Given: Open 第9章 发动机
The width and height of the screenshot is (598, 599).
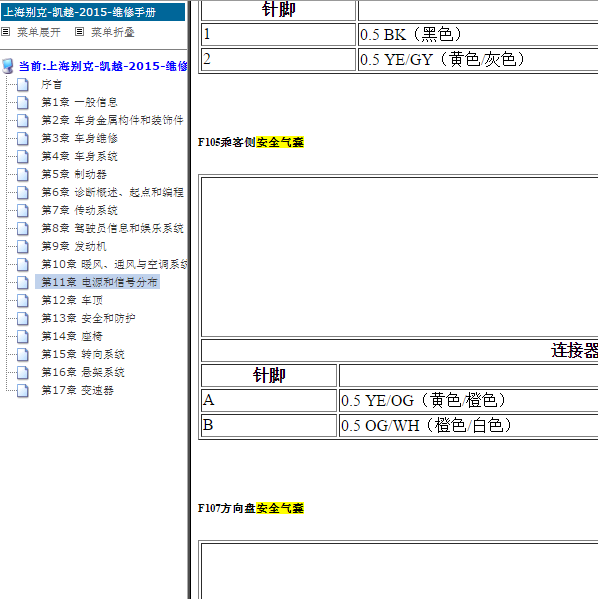Looking at the screenshot, I should click(x=74, y=246).
